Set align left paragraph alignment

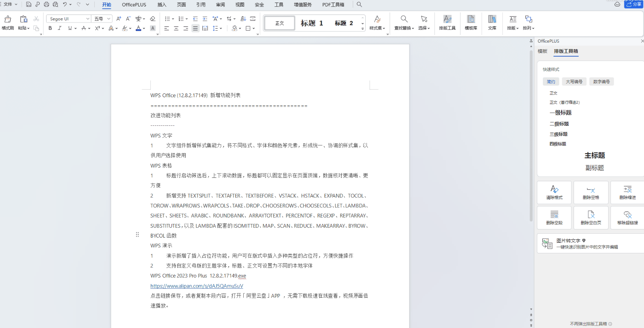point(167,28)
